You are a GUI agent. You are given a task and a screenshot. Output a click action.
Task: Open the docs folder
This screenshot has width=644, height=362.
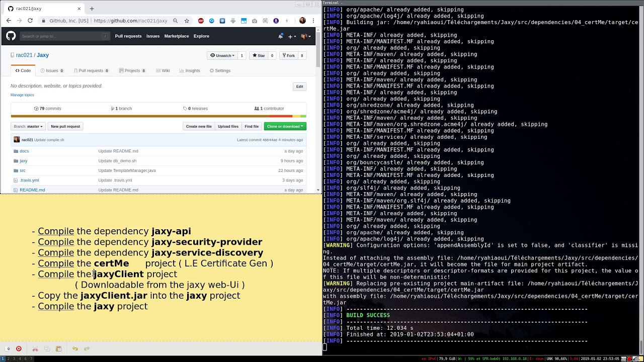(24, 151)
